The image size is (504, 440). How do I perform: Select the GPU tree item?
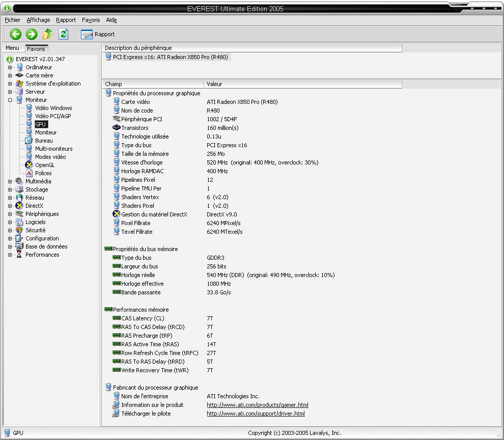tap(41, 124)
